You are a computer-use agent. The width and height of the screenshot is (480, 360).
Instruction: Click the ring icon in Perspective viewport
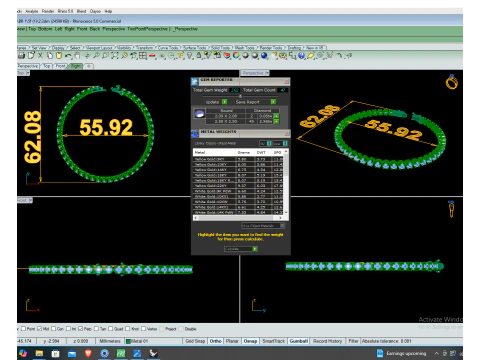click(x=452, y=82)
